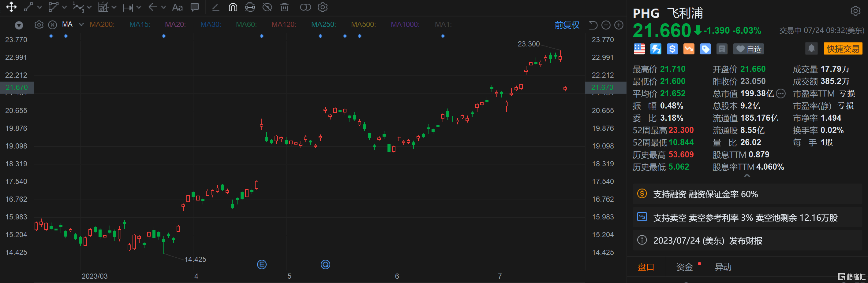
Task: Set price alert via bell icon
Action: pos(811,49)
